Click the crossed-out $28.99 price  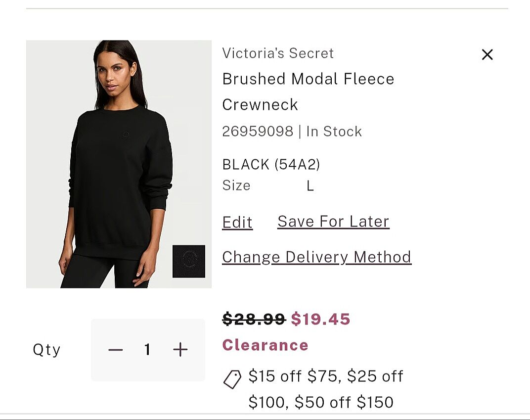(x=254, y=319)
